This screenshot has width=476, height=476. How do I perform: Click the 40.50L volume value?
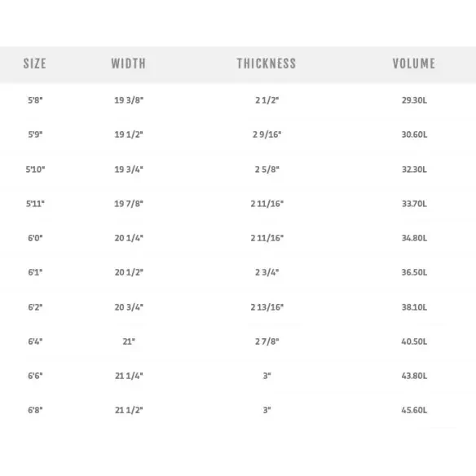(x=414, y=342)
